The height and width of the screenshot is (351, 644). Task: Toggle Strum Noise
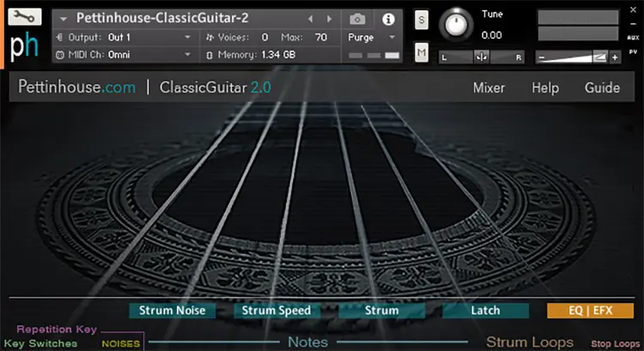[x=172, y=311]
